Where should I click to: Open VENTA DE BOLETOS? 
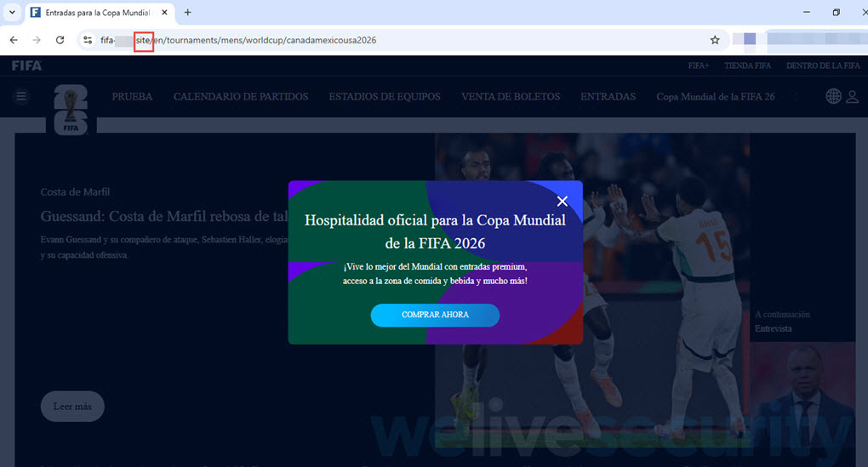coord(511,97)
